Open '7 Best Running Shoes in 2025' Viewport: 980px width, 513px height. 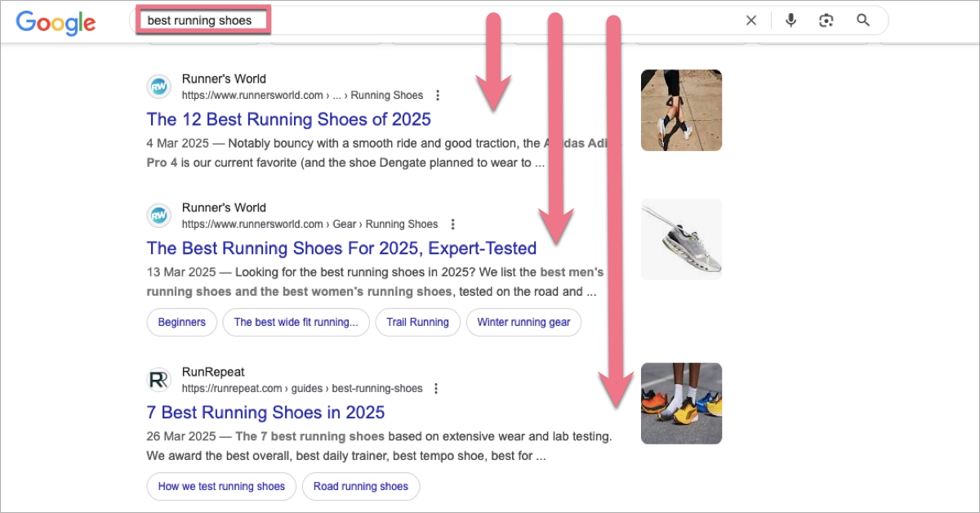tap(265, 413)
